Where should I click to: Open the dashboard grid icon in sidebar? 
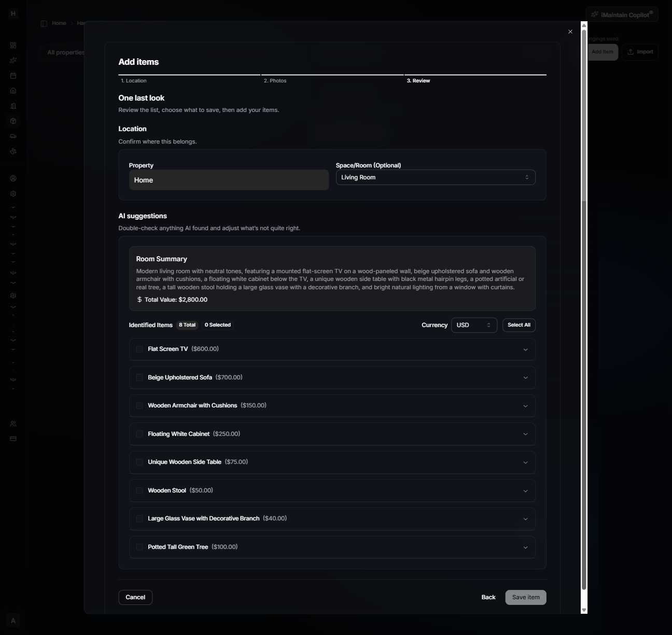(13, 46)
